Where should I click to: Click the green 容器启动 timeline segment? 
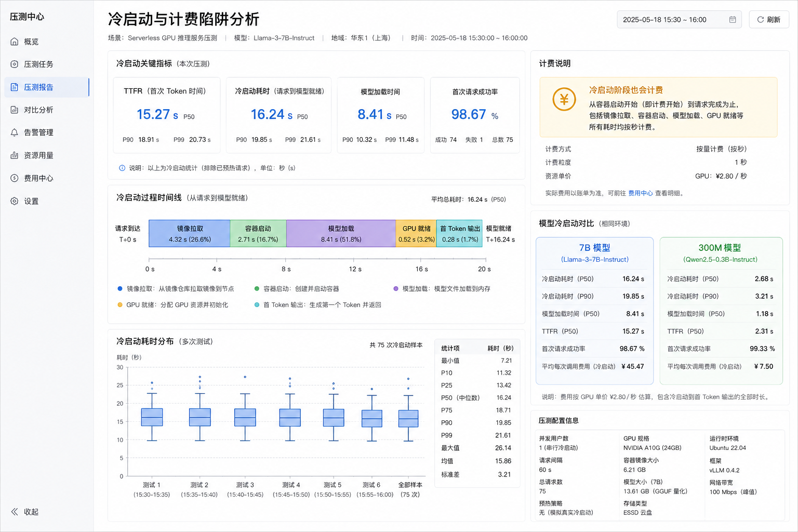pos(258,233)
